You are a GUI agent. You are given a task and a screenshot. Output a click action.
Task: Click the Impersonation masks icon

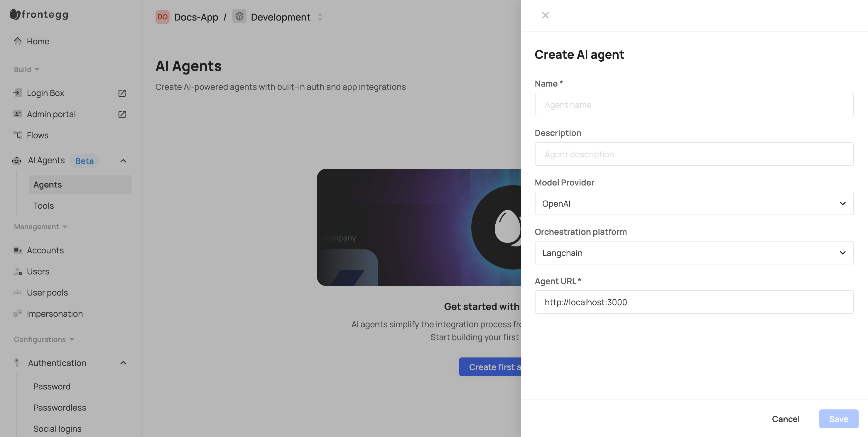(18, 314)
